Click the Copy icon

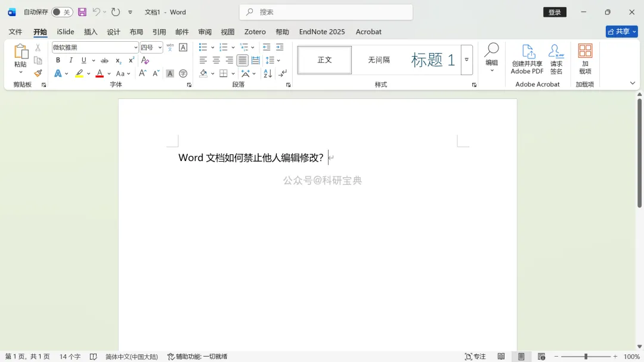38,61
